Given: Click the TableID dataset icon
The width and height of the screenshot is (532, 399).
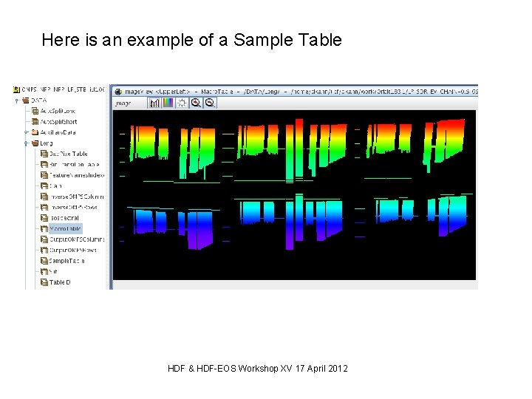Looking at the screenshot, I should click(44, 282).
